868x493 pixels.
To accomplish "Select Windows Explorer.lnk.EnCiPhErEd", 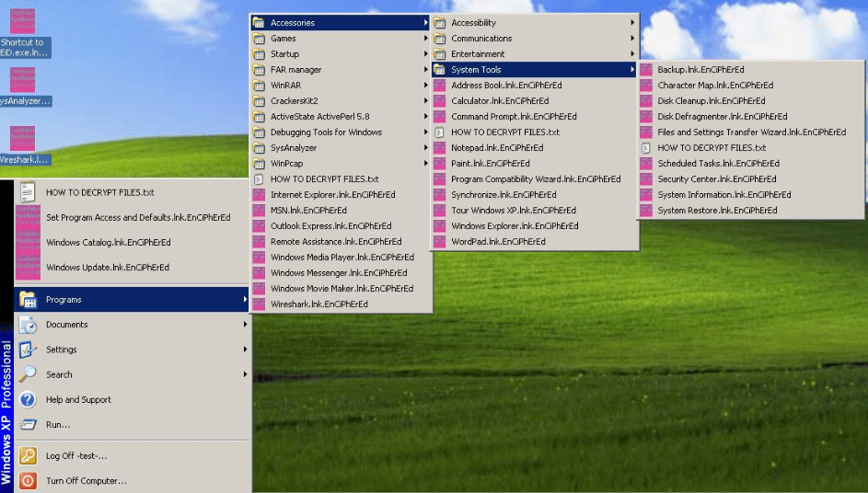I will pyautogui.click(x=534, y=225).
